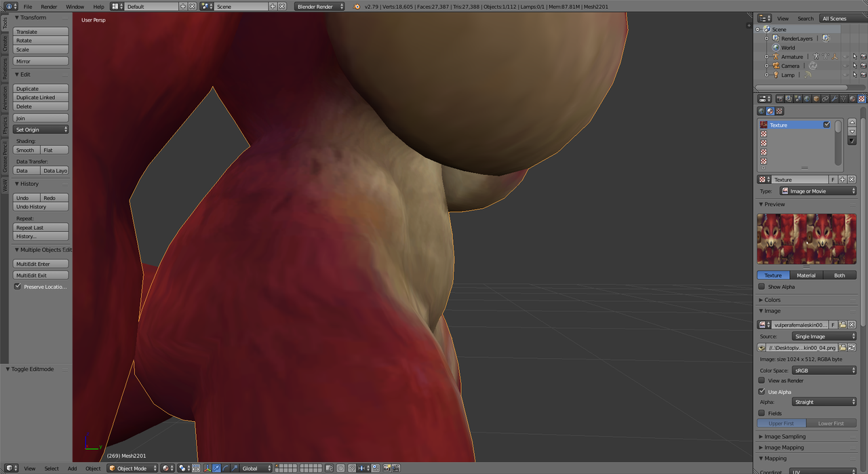Viewport: 868px width, 474px height.
Task: Open the Object properties tab icon
Action: pos(816,98)
